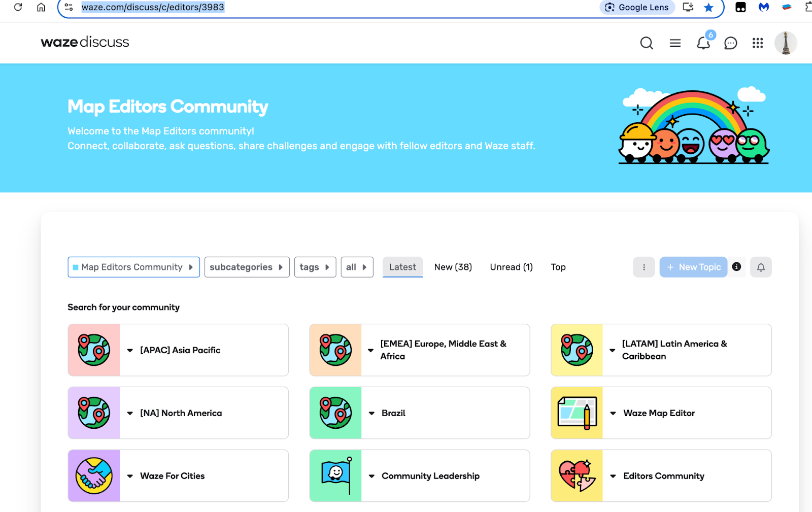Click the browser address bar URL
Viewport: 812px width, 512px height.
pyautogui.click(x=153, y=8)
